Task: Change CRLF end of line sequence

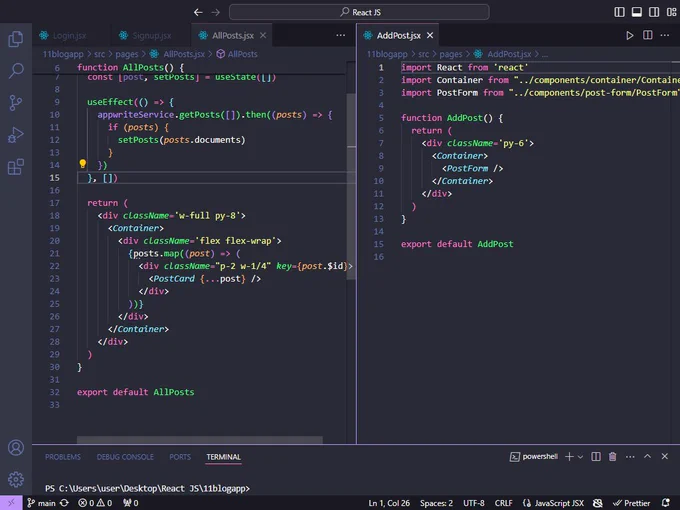Action: pos(503,503)
